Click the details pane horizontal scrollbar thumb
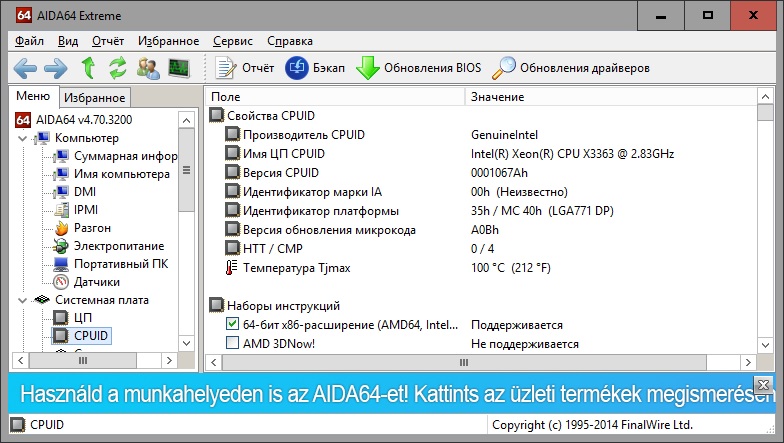 [x=464, y=362]
